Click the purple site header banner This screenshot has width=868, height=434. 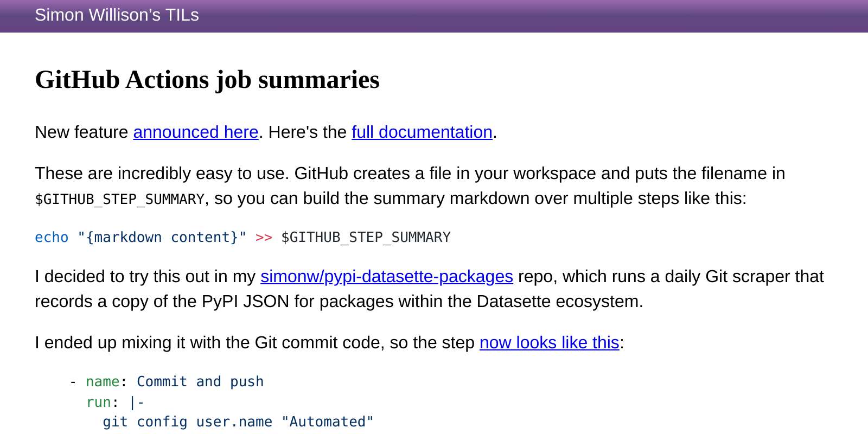[434, 16]
